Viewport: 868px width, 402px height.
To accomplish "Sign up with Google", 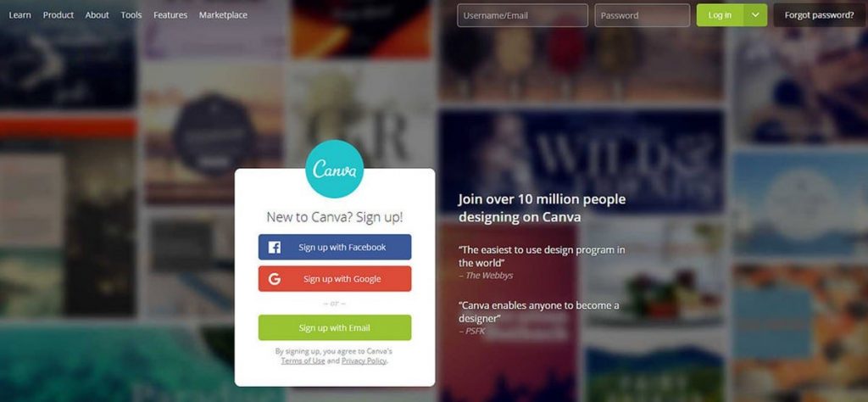I will (x=335, y=278).
